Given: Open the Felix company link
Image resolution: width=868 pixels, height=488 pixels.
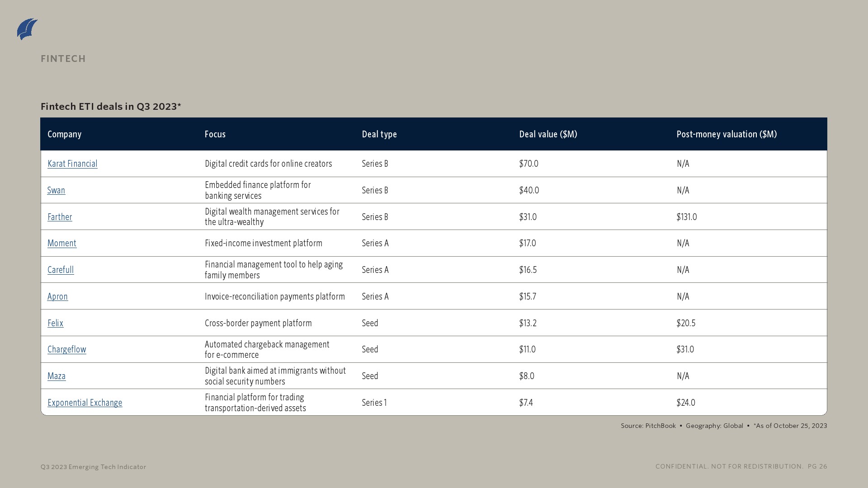Looking at the screenshot, I should click(55, 323).
